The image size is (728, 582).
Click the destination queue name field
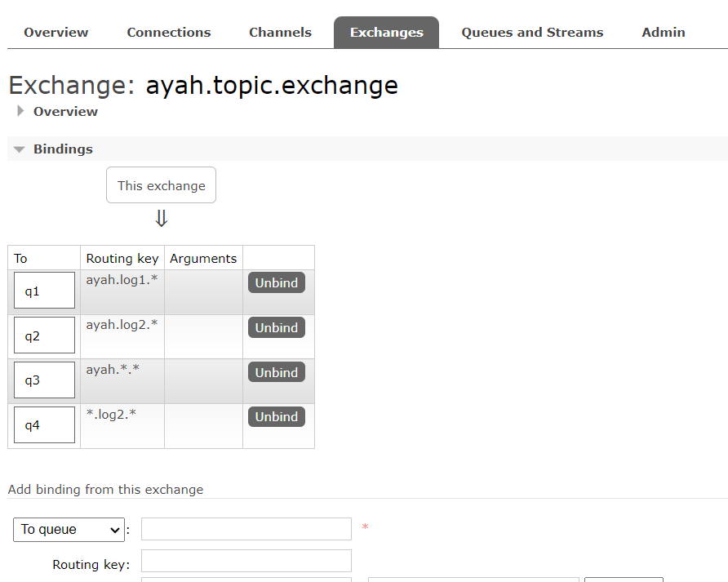pyautogui.click(x=246, y=529)
